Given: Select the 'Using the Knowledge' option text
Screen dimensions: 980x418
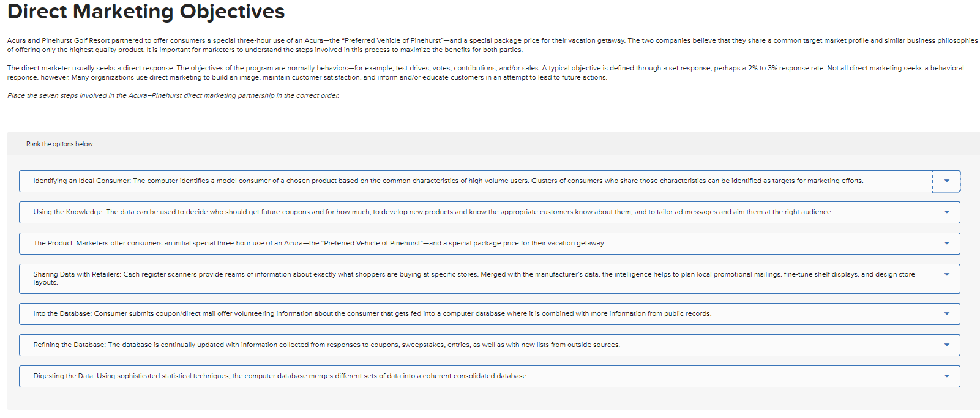Looking at the screenshot, I should coord(433,212).
